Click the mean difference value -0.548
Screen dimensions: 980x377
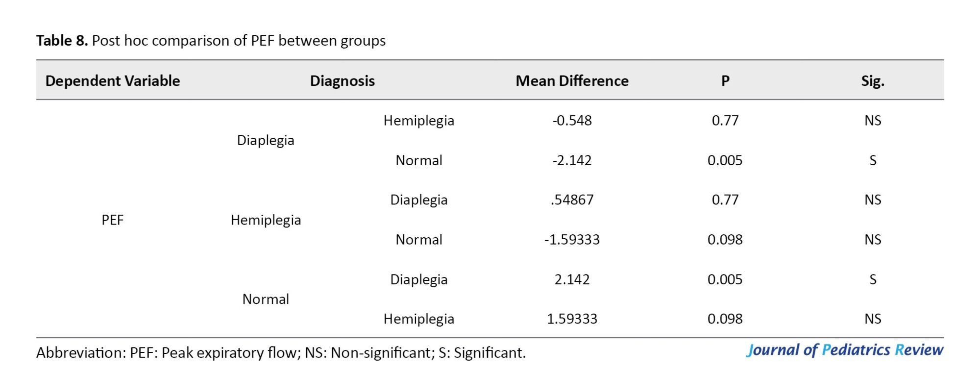[x=572, y=121]
